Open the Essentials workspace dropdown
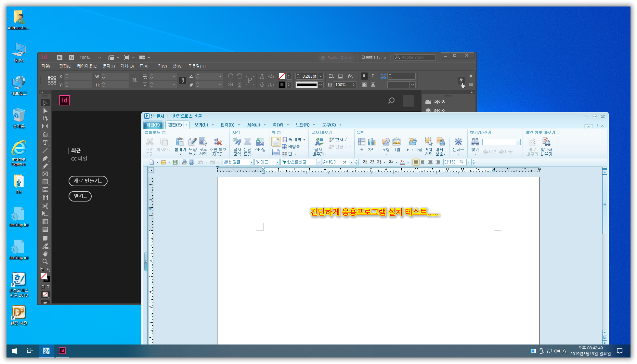This screenshot has height=364, width=637. (x=374, y=57)
